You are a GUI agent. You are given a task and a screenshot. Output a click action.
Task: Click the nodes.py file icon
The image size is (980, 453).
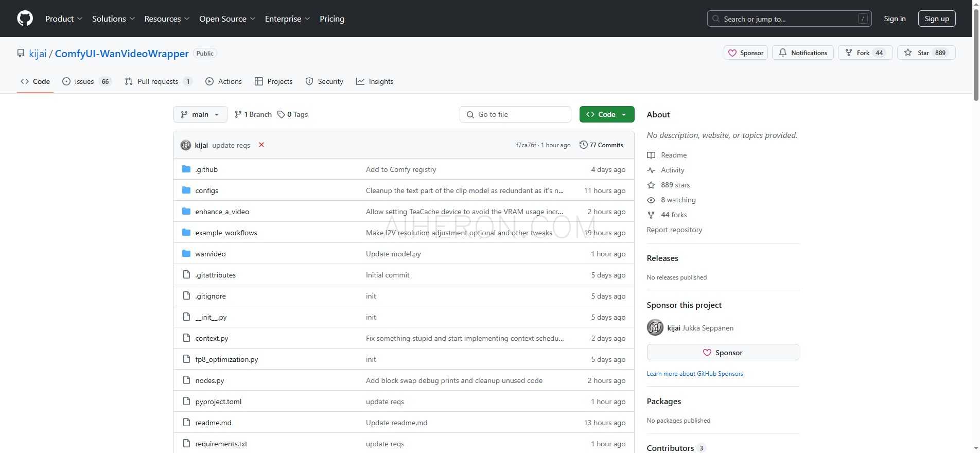[x=186, y=380]
